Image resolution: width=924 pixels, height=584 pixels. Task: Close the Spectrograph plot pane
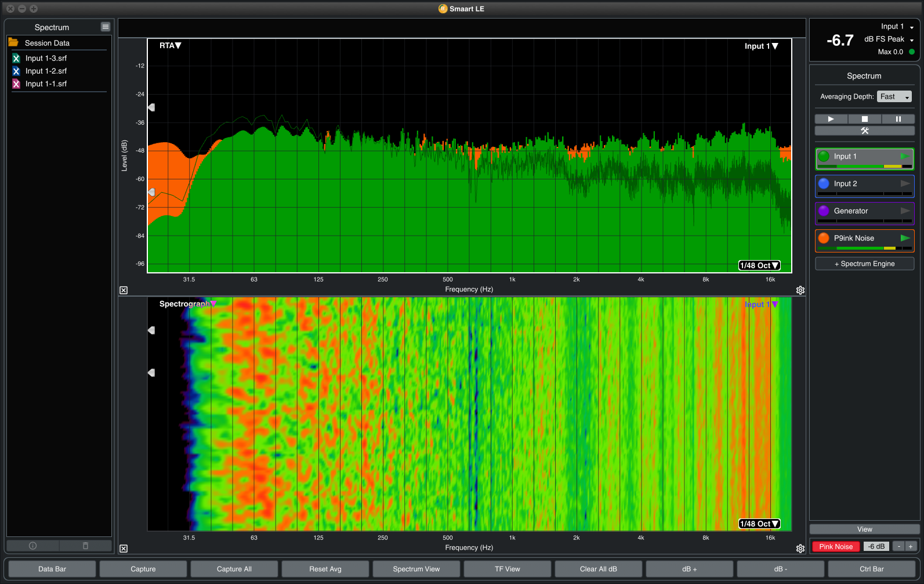pyautogui.click(x=124, y=549)
